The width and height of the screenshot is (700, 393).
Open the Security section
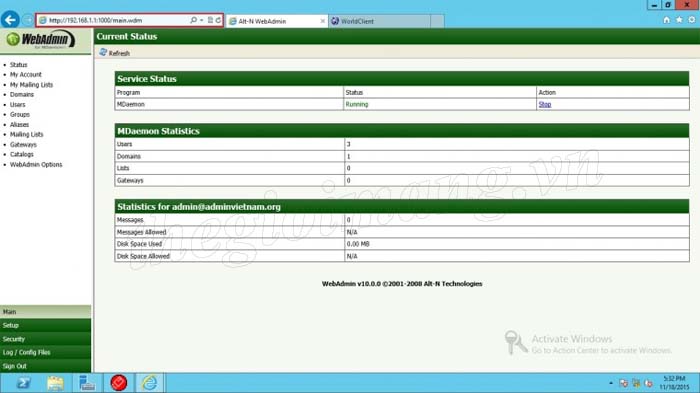pyautogui.click(x=46, y=339)
